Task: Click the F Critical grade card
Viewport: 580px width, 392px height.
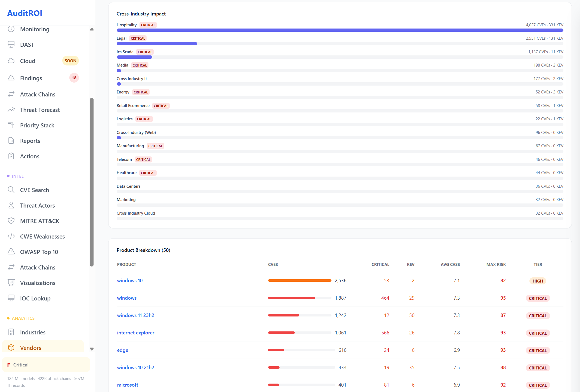Action: point(46,365)
